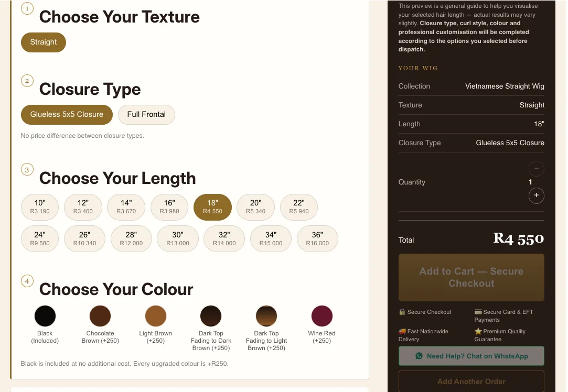Click the Fast Nationwide Delivery text

pos(423,335)
